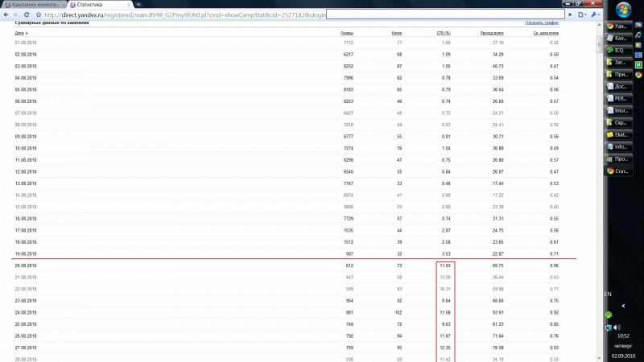Select the 24.08.2010 date cell

click(26, 313)
